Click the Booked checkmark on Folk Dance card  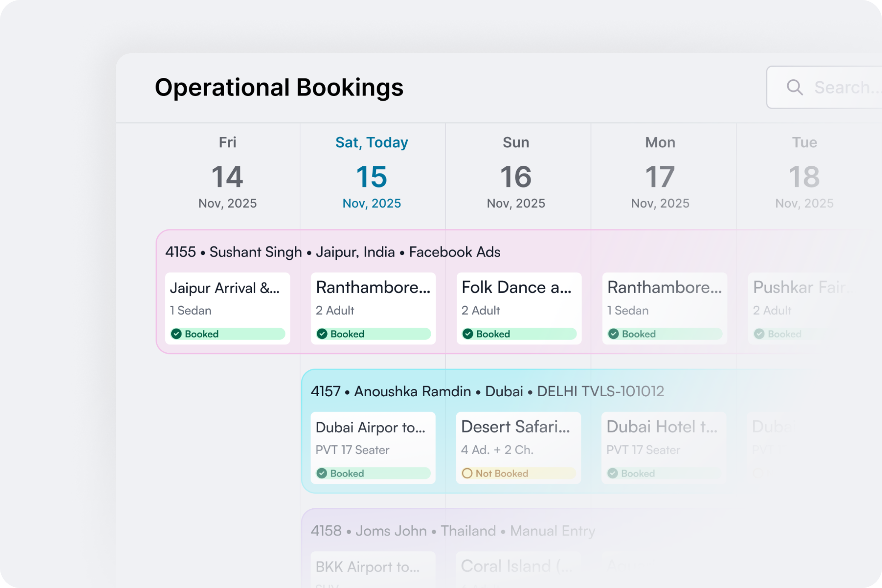tap(468, 334)
